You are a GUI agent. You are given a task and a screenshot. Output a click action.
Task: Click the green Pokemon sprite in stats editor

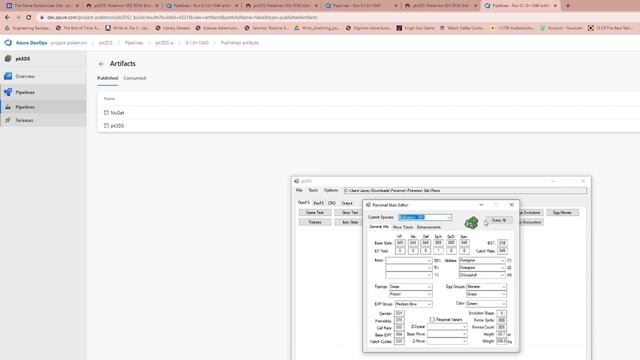[x=471, y=222]
